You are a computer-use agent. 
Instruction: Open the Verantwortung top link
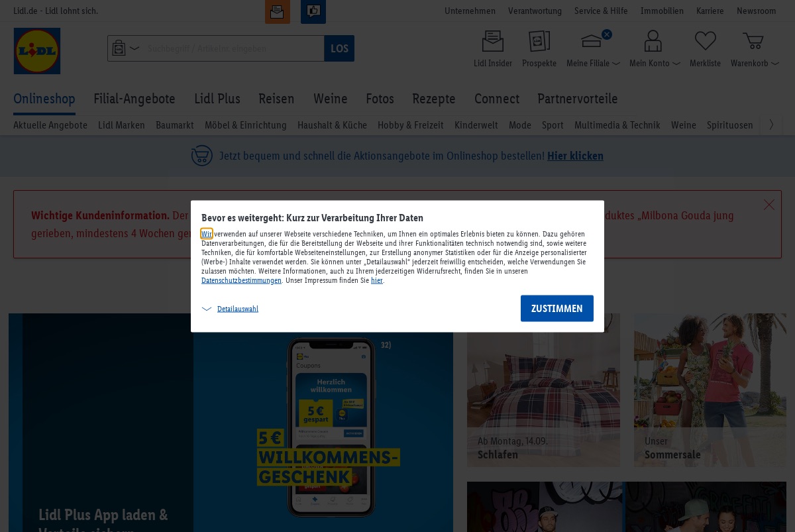(535, 11)
